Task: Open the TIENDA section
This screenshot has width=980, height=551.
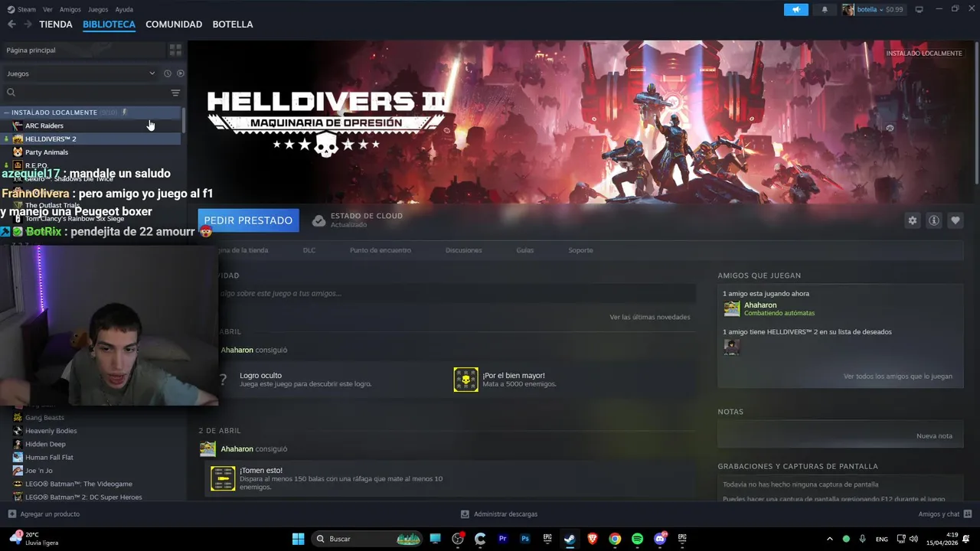Action: [56, 24]
